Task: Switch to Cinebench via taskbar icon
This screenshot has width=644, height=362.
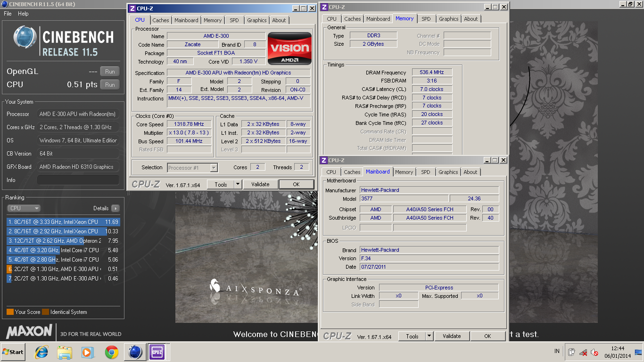Action: [135, 352]
